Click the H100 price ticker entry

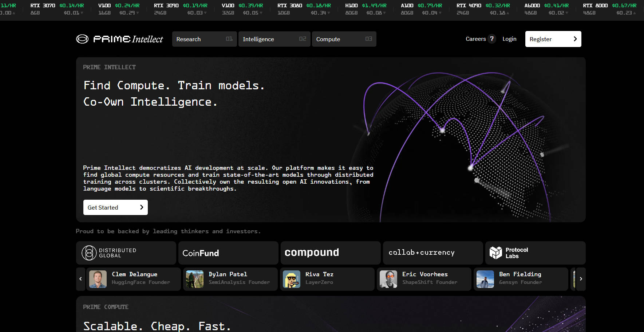tap(366, 9)
